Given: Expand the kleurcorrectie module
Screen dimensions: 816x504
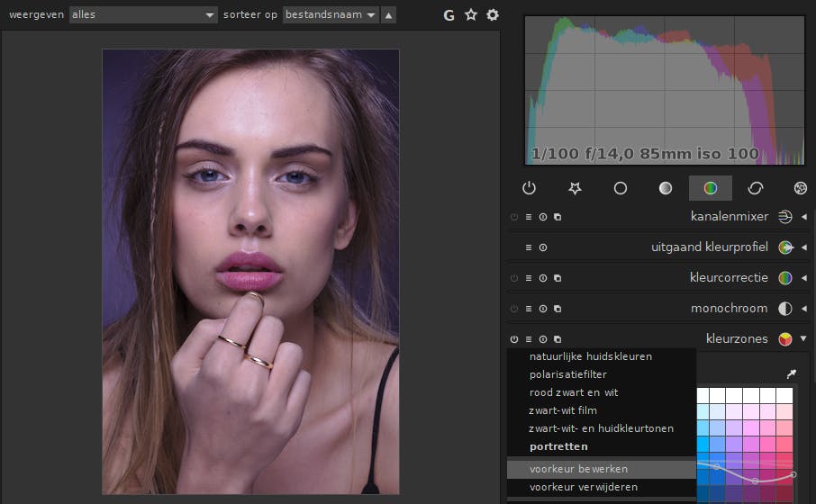Looking at the screenshot, I should tap(803, 278).
